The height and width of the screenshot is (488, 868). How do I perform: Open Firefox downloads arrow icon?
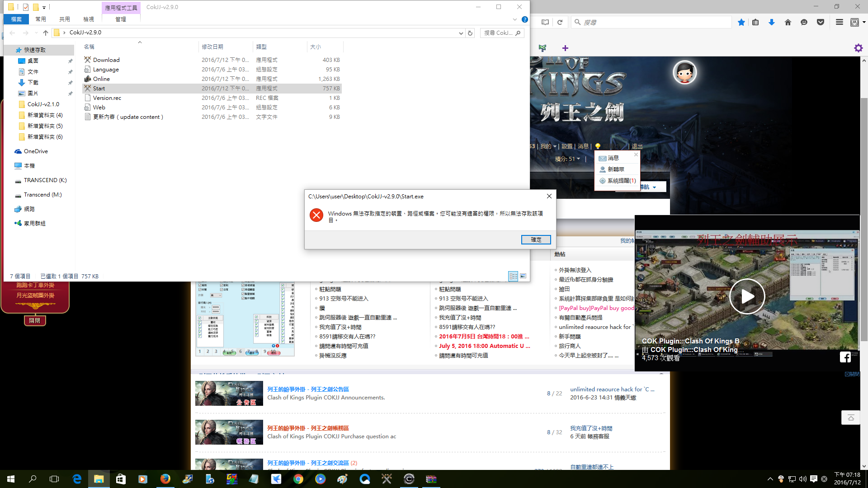click(772, 22)
